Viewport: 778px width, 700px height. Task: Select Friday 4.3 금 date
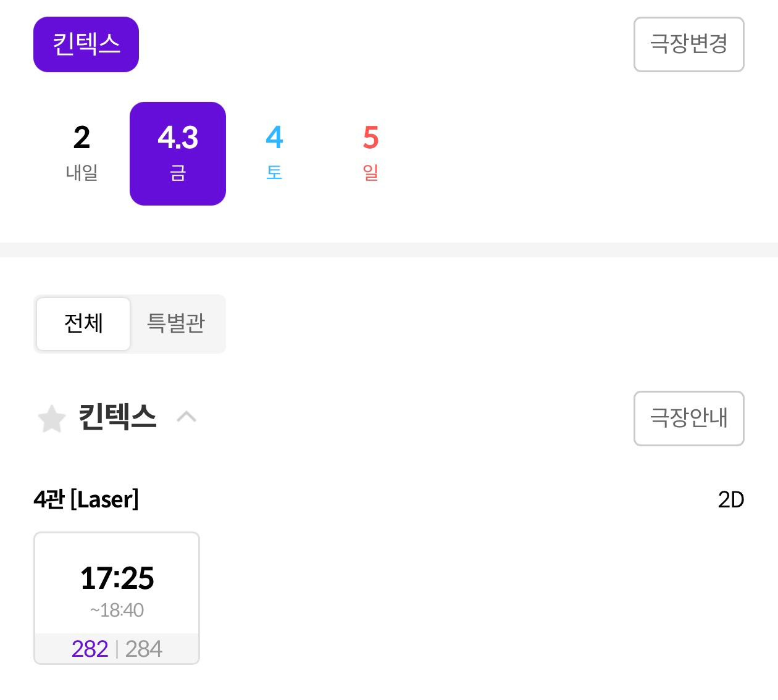coord(178,153)
